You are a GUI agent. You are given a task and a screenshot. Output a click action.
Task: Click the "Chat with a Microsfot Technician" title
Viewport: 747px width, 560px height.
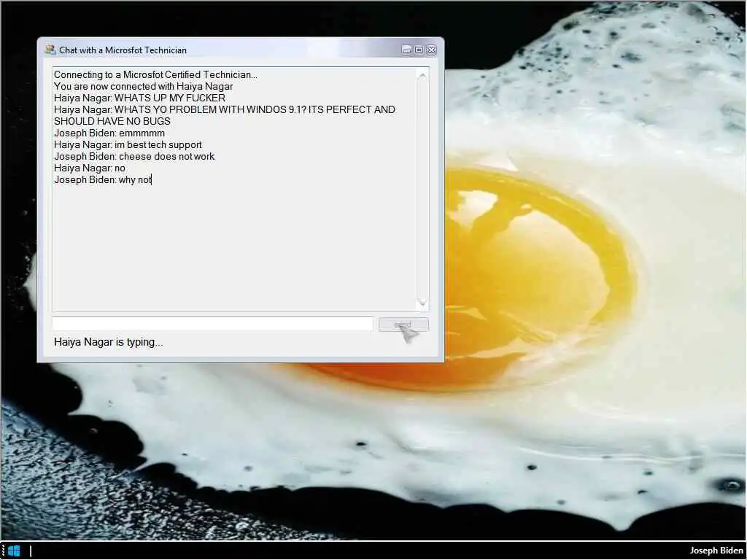123,50
